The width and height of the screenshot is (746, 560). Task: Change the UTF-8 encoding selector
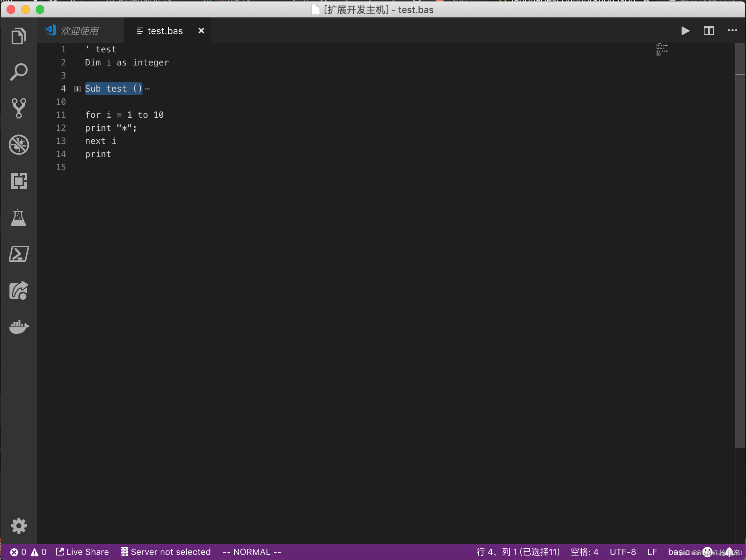(x=623, y=552)
